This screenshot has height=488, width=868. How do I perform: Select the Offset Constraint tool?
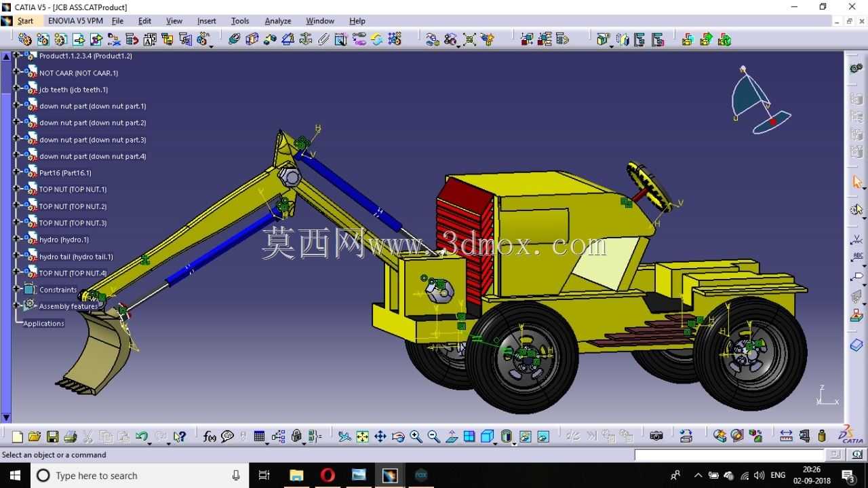point(270,39)
